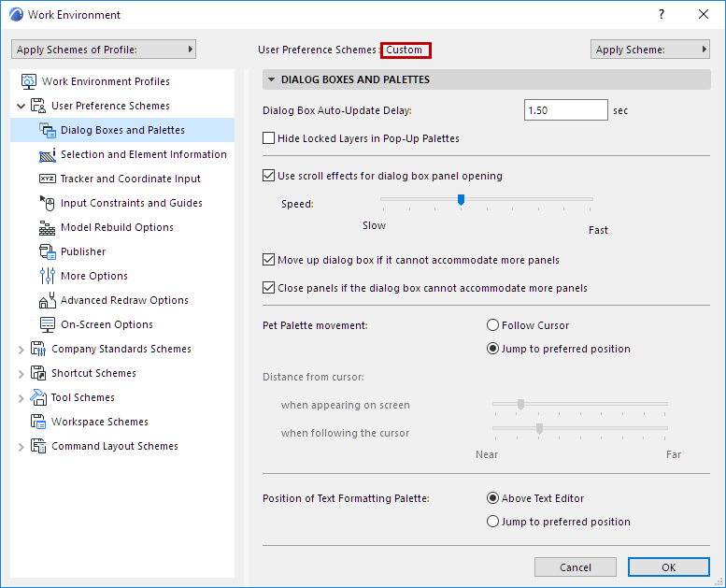Click the Input Constraints and Guides icon
The image size is (726, 588).
48,203
